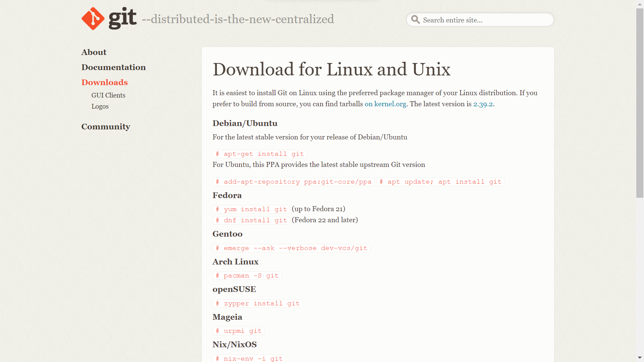Click the 'openSUSE' heading
The image size is (644, 362).
click(234, 289)
